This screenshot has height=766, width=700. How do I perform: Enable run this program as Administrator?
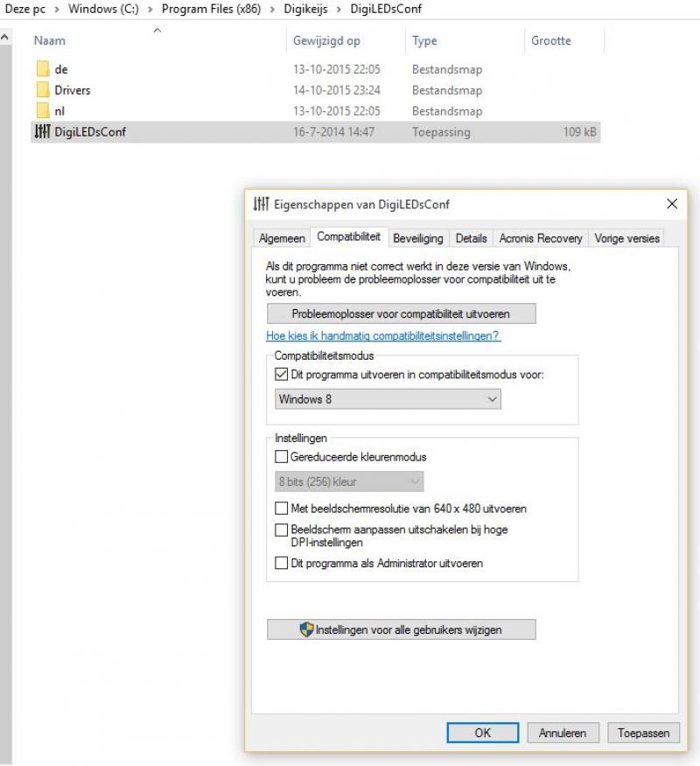[x=281, y=563]
